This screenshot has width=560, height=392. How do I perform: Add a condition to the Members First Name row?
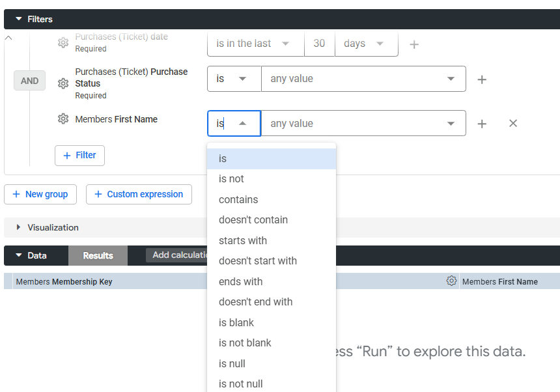[x=482, y=124]
